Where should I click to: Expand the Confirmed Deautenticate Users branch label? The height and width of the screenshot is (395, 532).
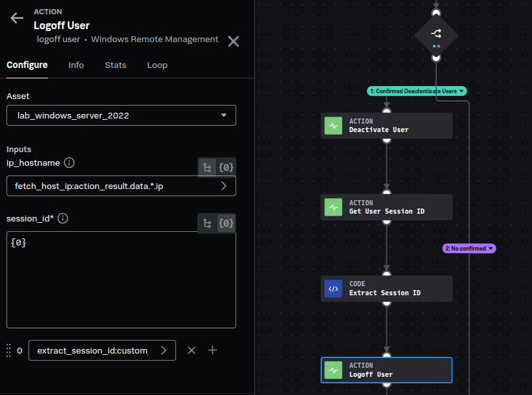point(417,91)
